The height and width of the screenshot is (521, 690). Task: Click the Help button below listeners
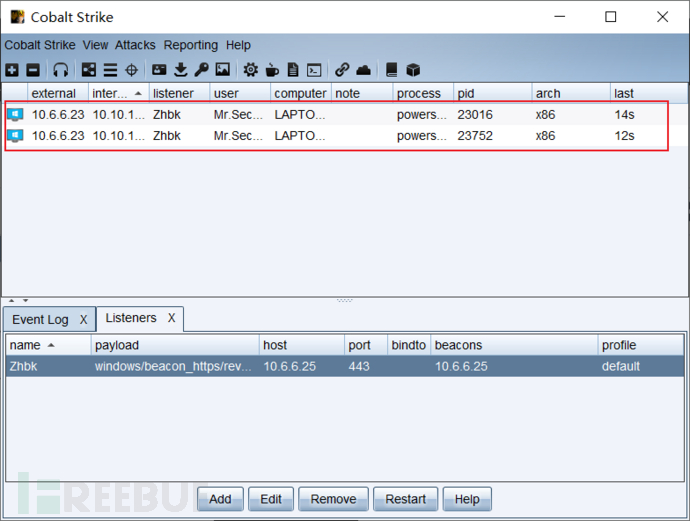coord(467,499)
